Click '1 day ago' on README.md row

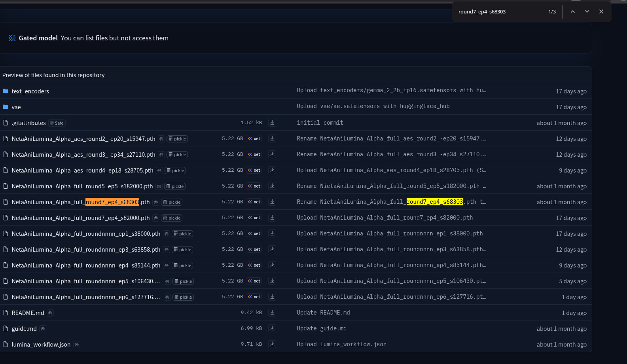(x=574, y=313)
